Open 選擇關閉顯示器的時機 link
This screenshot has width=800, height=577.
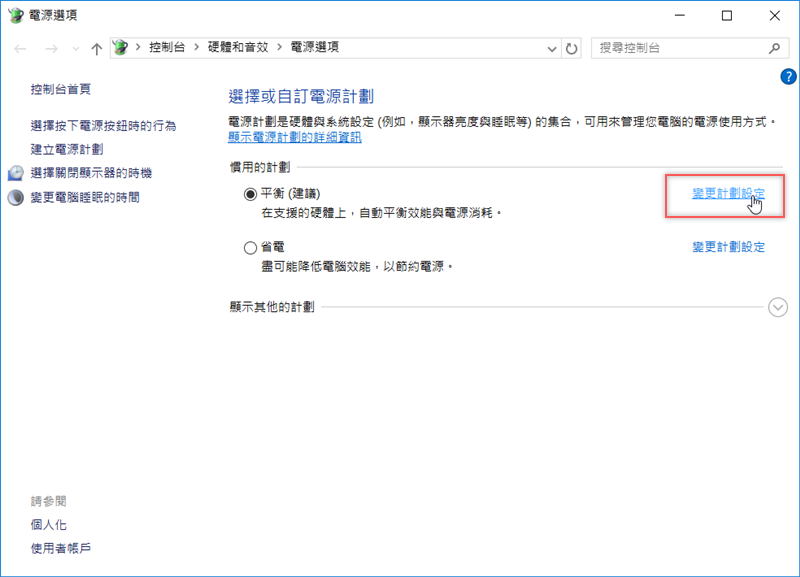pos(91,173)
